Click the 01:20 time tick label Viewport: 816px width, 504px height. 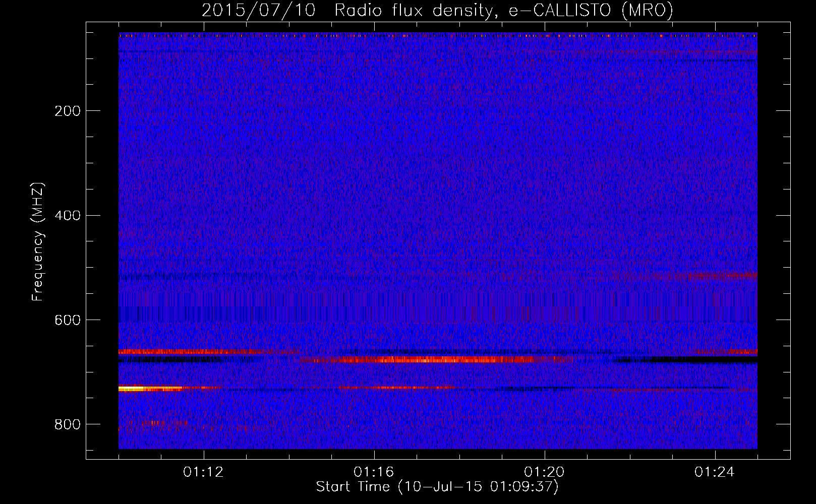pos(545,472)
